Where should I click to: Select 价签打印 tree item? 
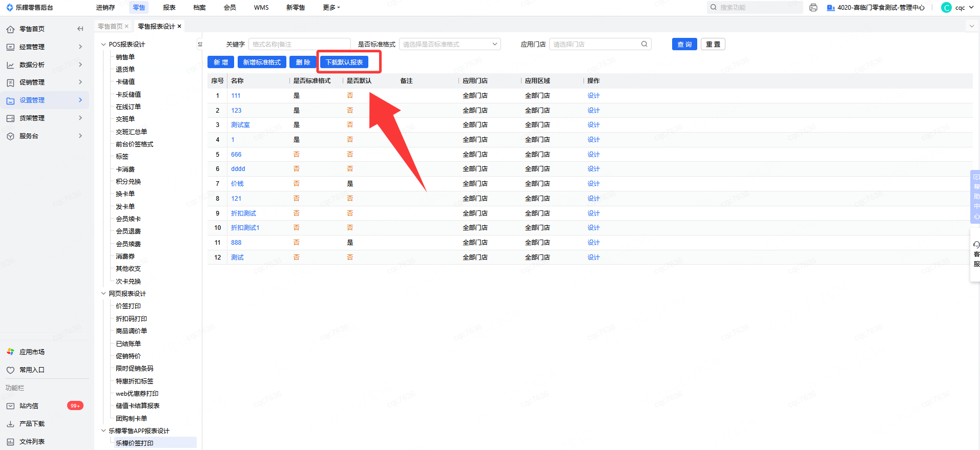129,306
